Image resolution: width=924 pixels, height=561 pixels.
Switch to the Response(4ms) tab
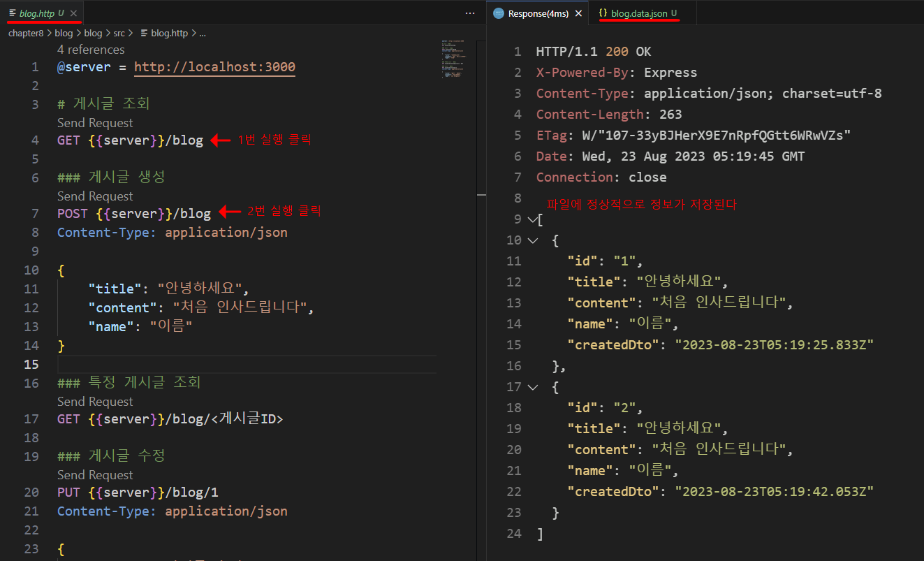(x=538, y=13)
